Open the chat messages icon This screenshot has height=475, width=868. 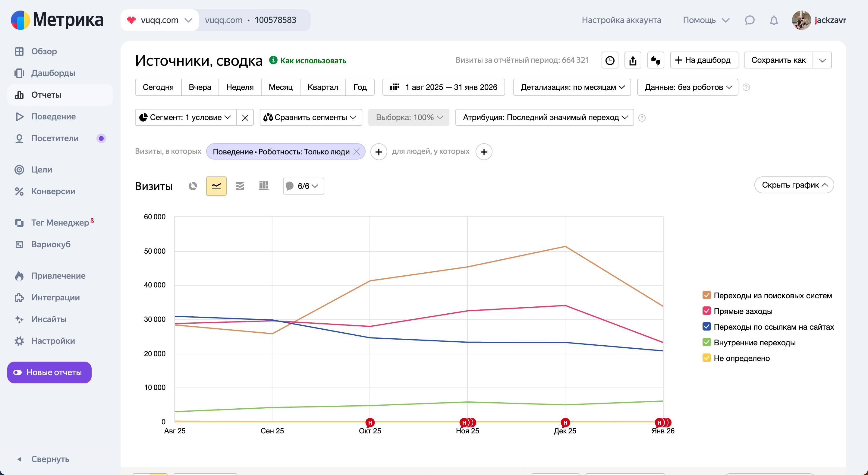pyautogui.click(x=749, y=20)
